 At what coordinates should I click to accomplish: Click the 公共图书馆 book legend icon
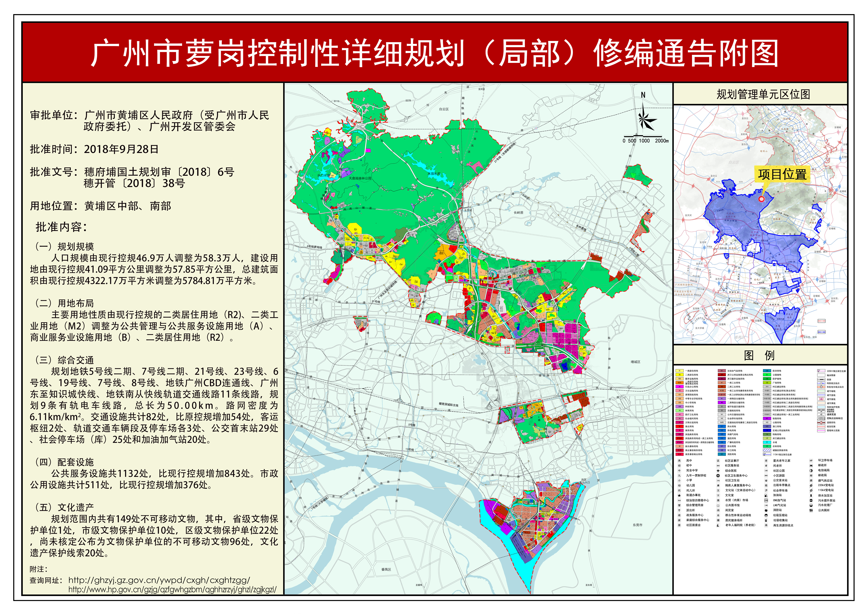718,505
